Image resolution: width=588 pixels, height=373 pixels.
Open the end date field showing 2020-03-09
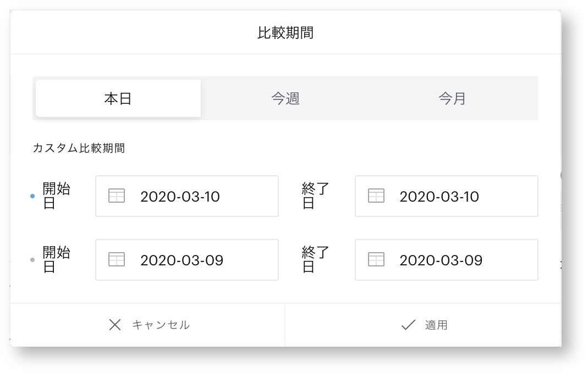coord(446,259)
